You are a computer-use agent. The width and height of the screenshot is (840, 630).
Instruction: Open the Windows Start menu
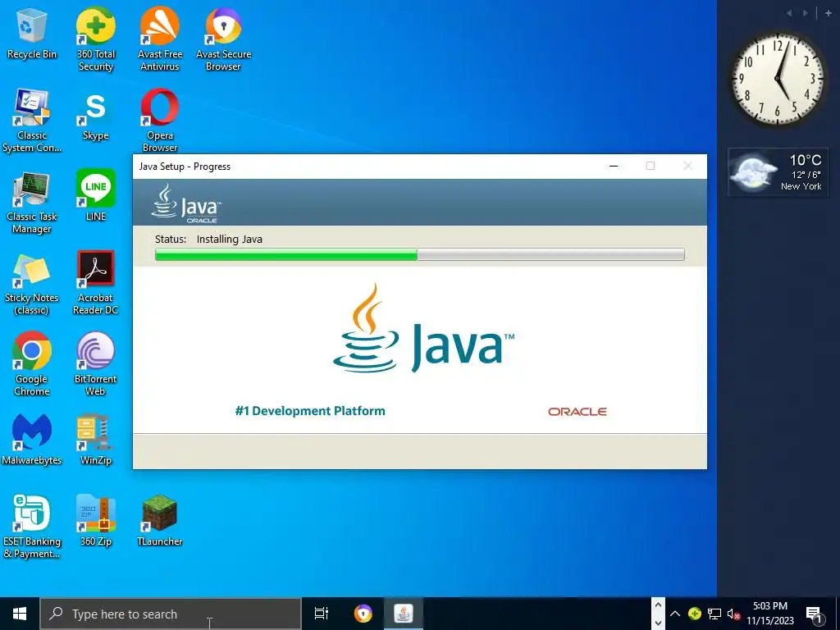(20, 614)
